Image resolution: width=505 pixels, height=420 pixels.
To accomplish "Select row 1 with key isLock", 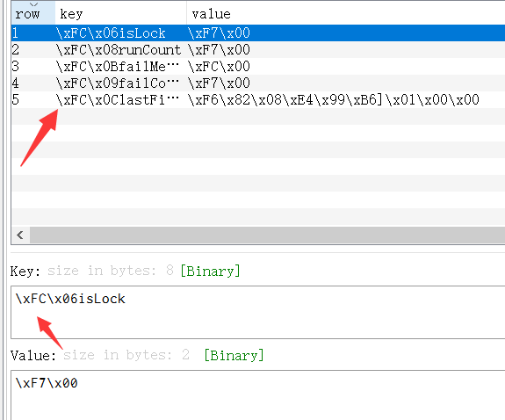I will 258,33.
